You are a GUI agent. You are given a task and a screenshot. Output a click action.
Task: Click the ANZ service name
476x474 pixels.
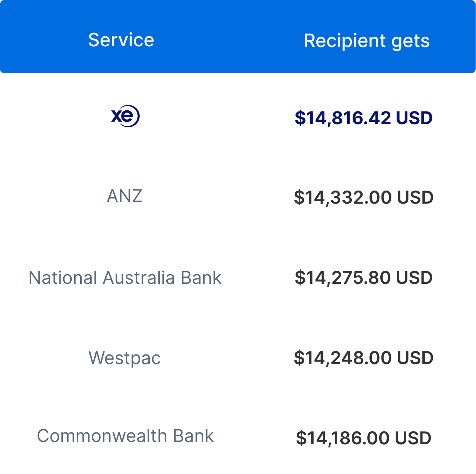tap(125, 196)
